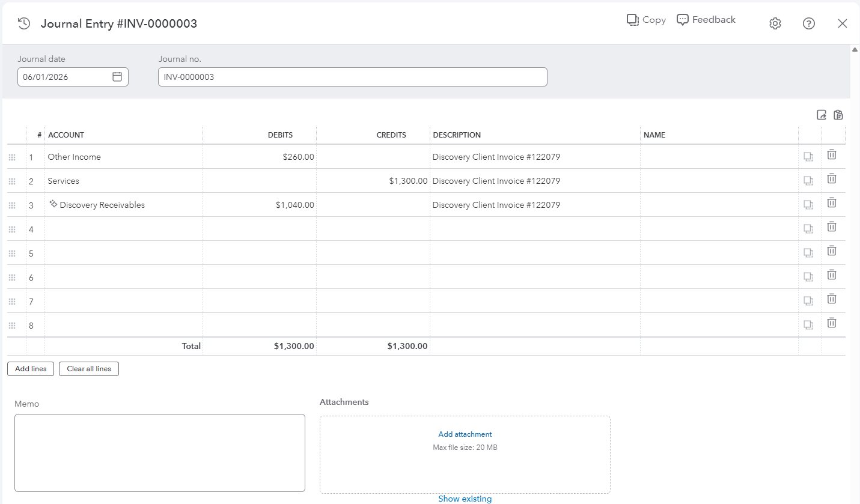Screen dimensions: 860x504
Task: Click the Name cell on line 2
Action: pos(719,181)
